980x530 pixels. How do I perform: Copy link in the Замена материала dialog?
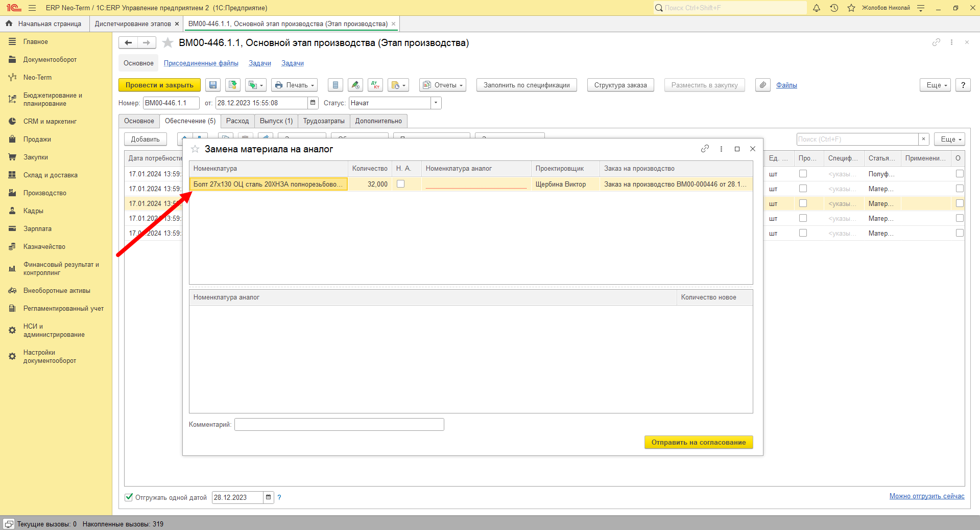tap(705, 149)
